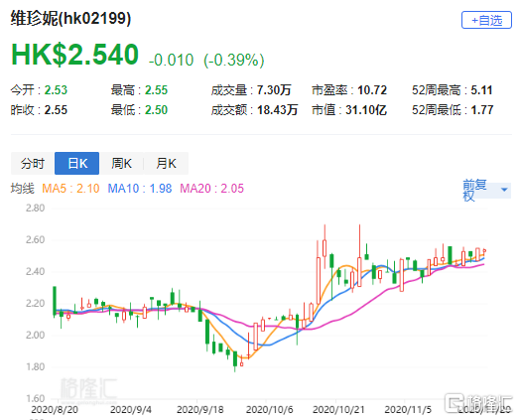
Task: Click the 昨收 value 2.55
Action: coord(56,110)
